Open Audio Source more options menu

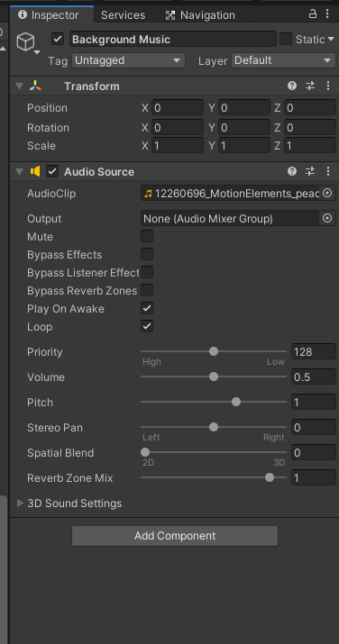tap(328, 171)
